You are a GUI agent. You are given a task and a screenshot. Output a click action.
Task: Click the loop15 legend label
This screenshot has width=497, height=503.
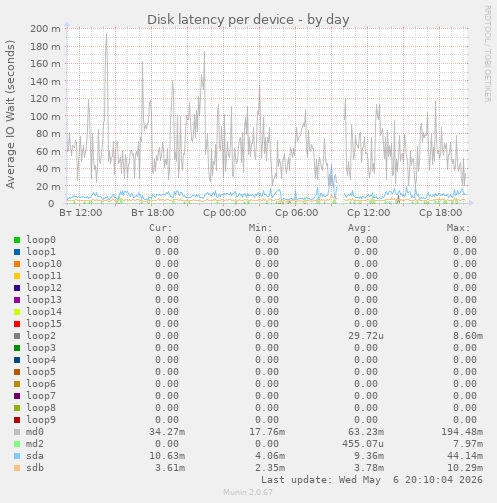pyautogui.click(x=44, y=324)
